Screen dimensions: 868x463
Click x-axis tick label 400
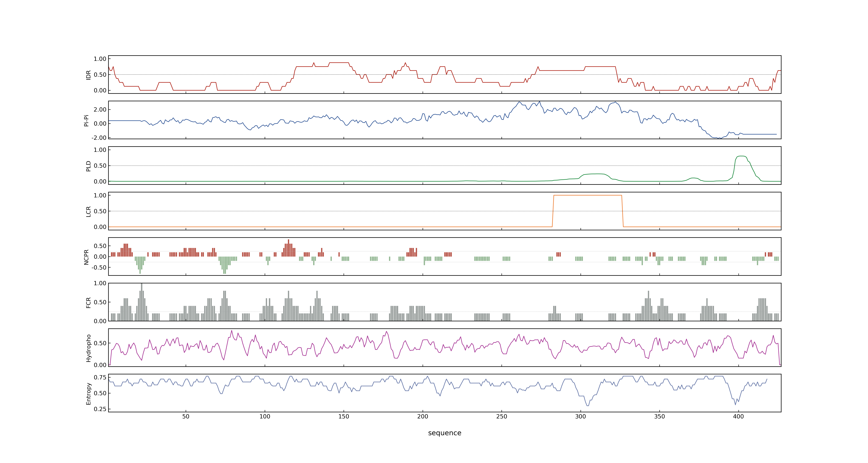pyautogui.click(x=738, y=416)
